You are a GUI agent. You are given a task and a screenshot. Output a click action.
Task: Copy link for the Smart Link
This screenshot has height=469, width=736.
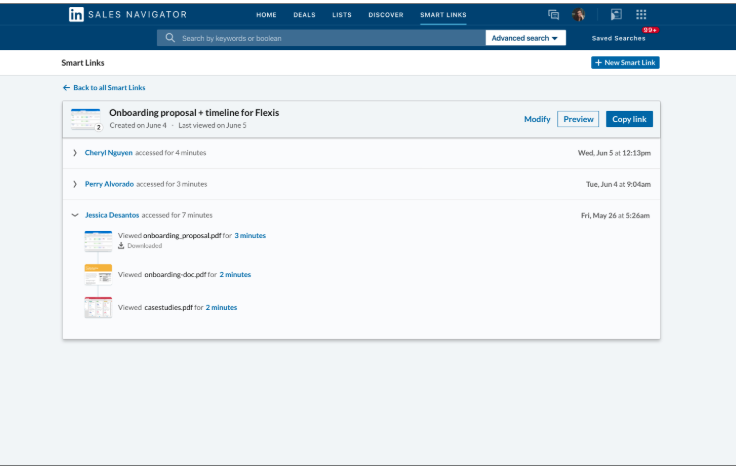[629, 119]
